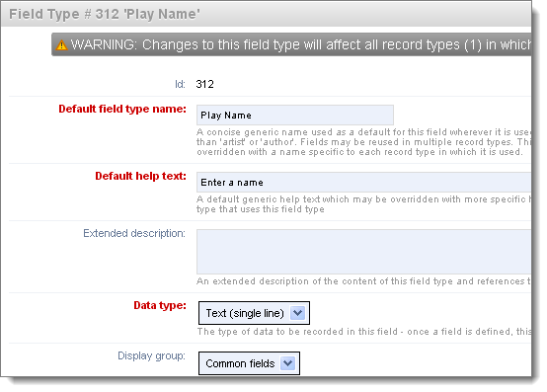
Task: Focus the Play Name text field
Action: coord(295,116)
